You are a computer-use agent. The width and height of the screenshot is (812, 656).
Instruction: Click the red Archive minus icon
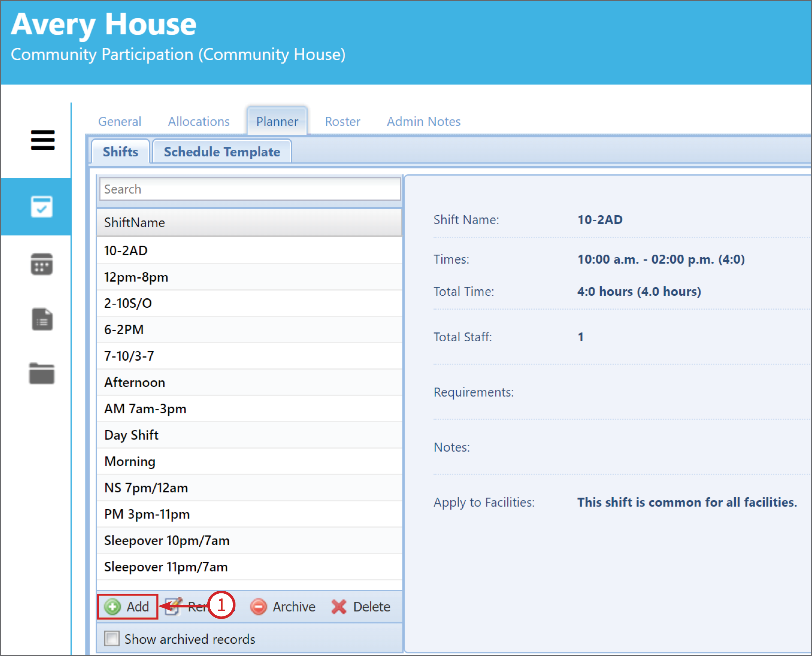click(259, 607)
